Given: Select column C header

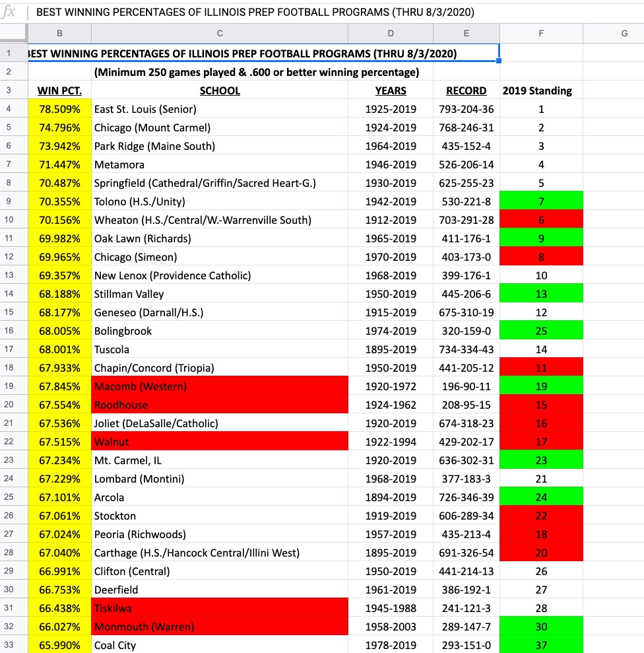Looking at the screenshot, I should (x=220, y=33).
